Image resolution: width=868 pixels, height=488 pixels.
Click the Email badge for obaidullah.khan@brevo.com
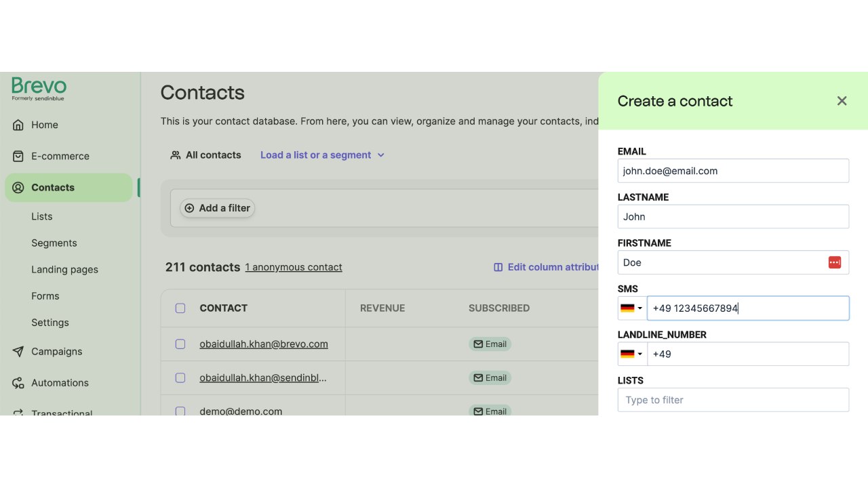coord(490,344)
